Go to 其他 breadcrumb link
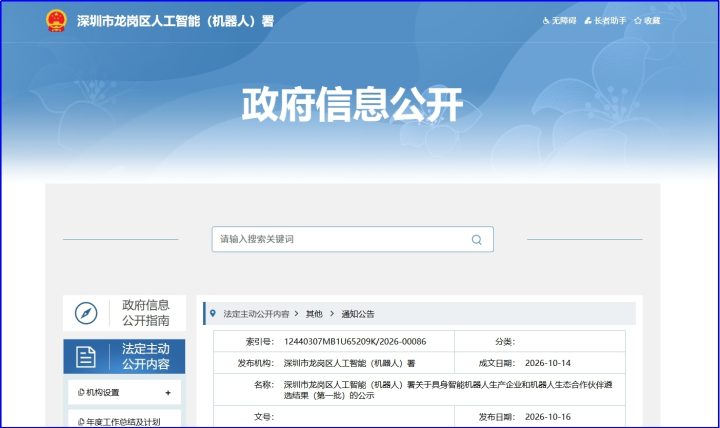The image size is (720, 428). [314, 314]
